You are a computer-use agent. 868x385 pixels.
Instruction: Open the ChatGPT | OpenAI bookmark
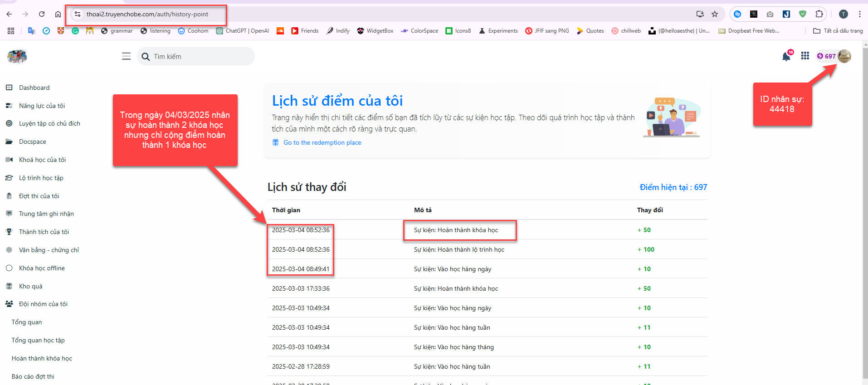tap(243, 31)
